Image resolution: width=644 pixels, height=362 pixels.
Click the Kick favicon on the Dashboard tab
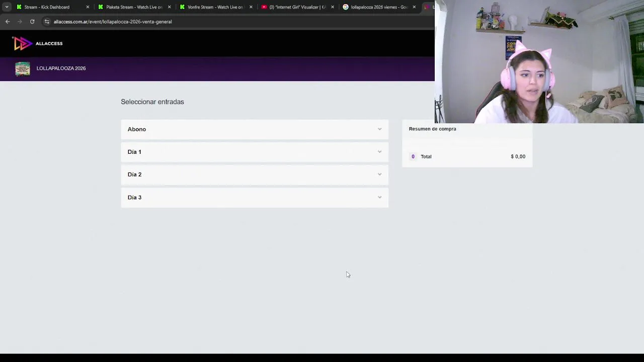(x=19, y=7)
